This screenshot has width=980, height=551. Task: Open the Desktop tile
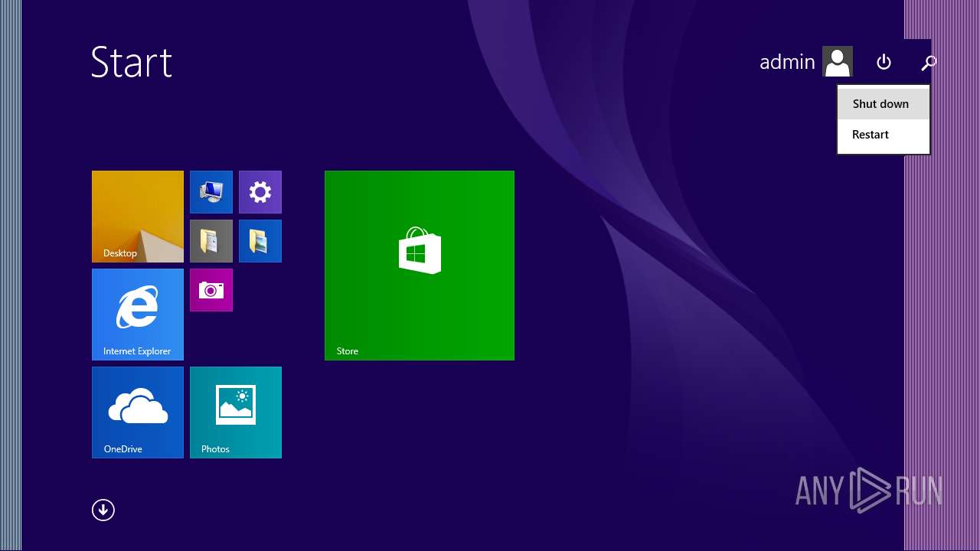point(138,217)
